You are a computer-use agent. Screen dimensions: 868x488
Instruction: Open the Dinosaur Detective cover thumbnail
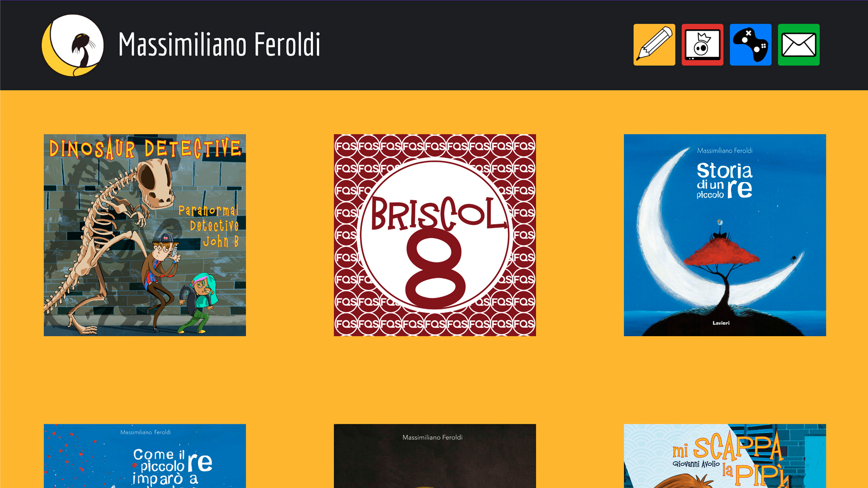[145, 235]
